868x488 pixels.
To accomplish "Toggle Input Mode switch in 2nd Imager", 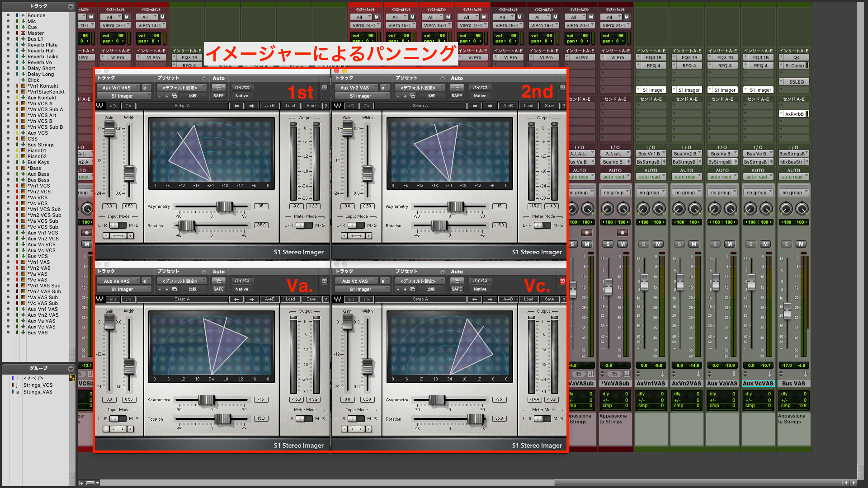I will click(356, 225).
